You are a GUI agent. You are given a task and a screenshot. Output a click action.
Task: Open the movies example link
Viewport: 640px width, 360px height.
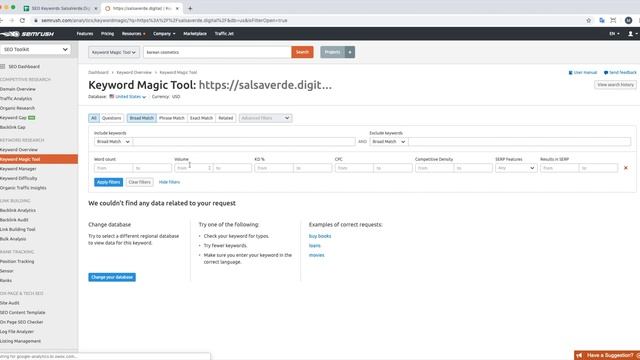tap(317, 255)
